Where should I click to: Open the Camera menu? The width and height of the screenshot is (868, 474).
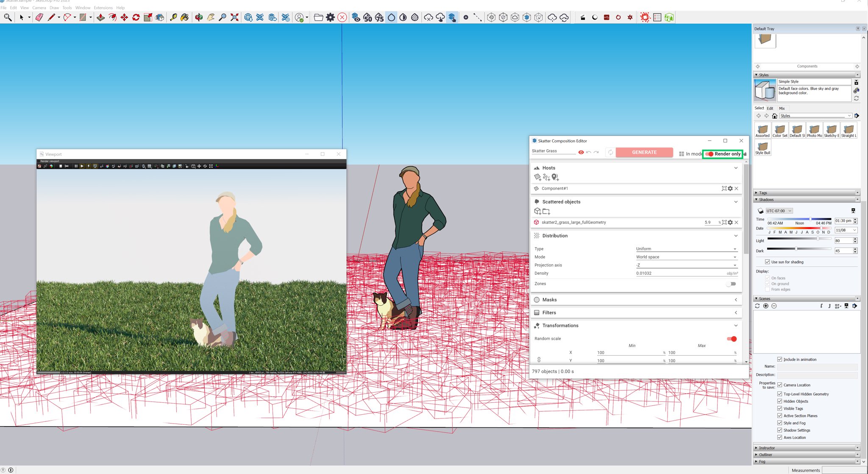click(39, 8)
